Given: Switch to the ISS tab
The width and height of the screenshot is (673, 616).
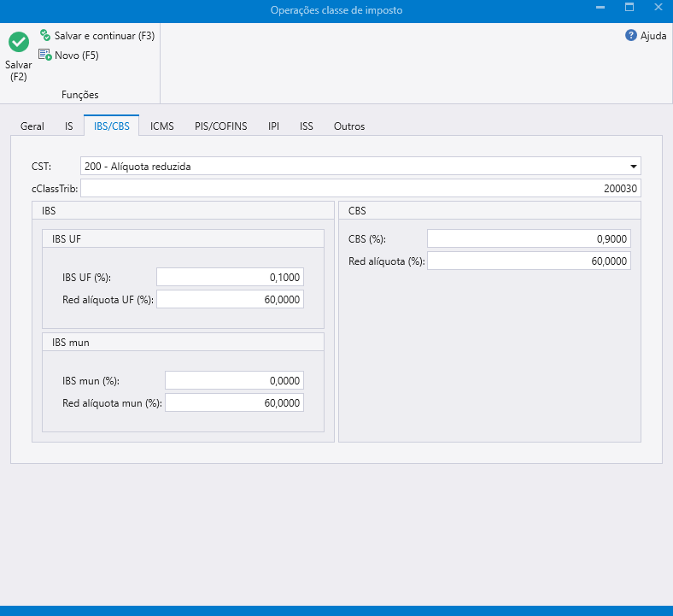Looking at the screenshot, I should click(306, 126).
